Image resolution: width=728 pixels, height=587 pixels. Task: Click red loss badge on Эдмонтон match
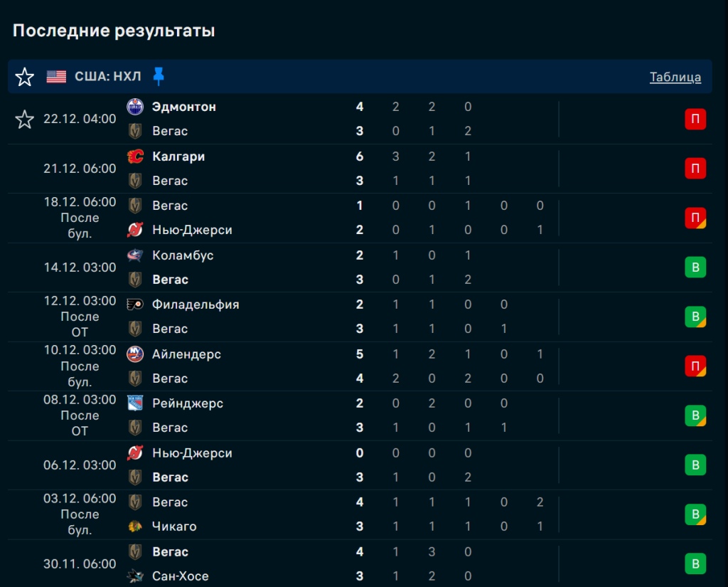click(x=695, y=119)
